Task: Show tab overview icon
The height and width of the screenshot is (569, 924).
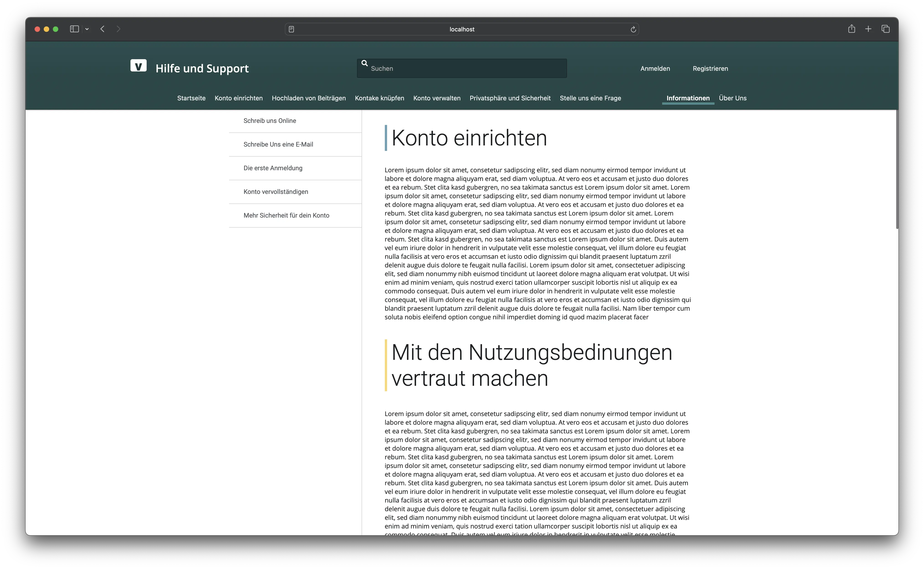Action: pos(886,29)
